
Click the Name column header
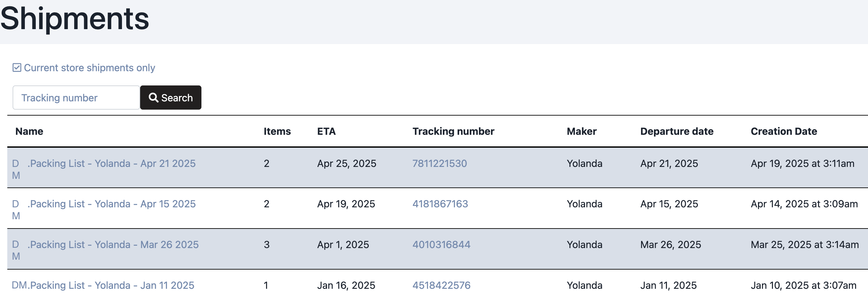[x=29, y=131]
